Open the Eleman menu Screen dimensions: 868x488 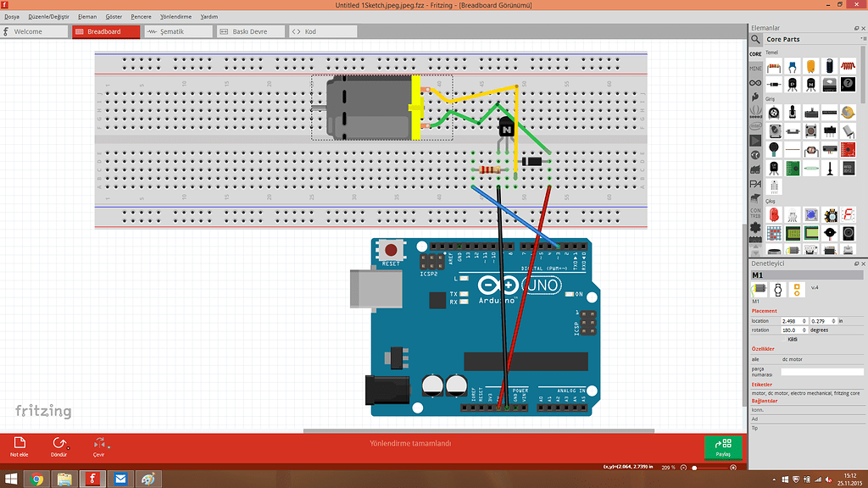87,17
